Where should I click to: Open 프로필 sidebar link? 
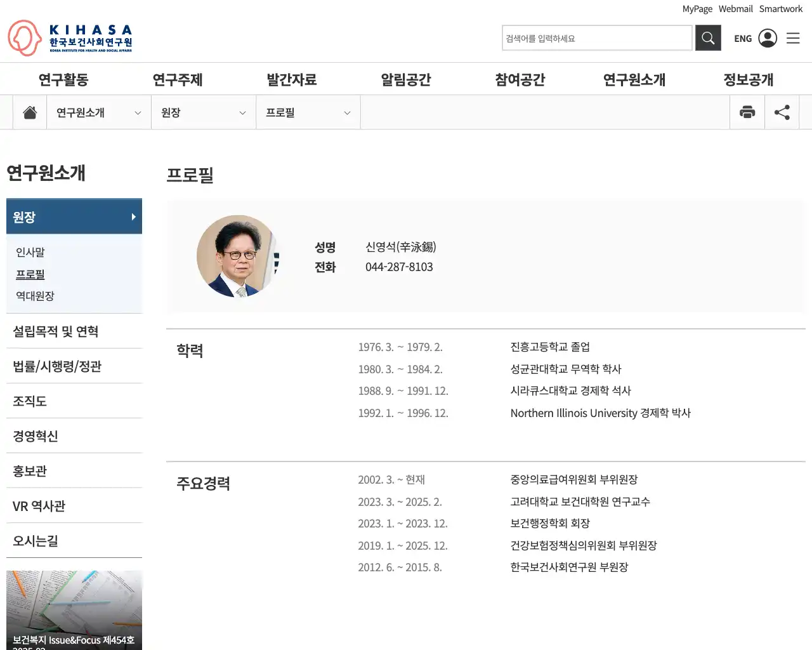coord(30,274)
